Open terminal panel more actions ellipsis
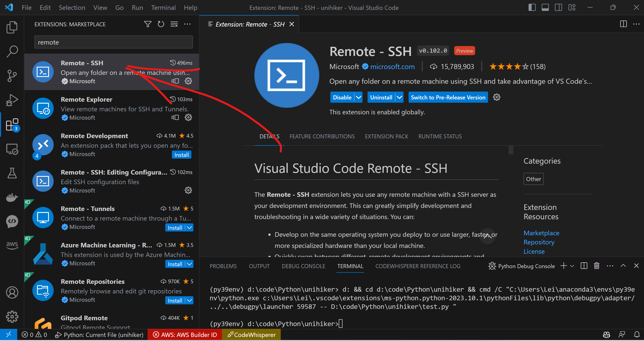 tap(610, 266)
